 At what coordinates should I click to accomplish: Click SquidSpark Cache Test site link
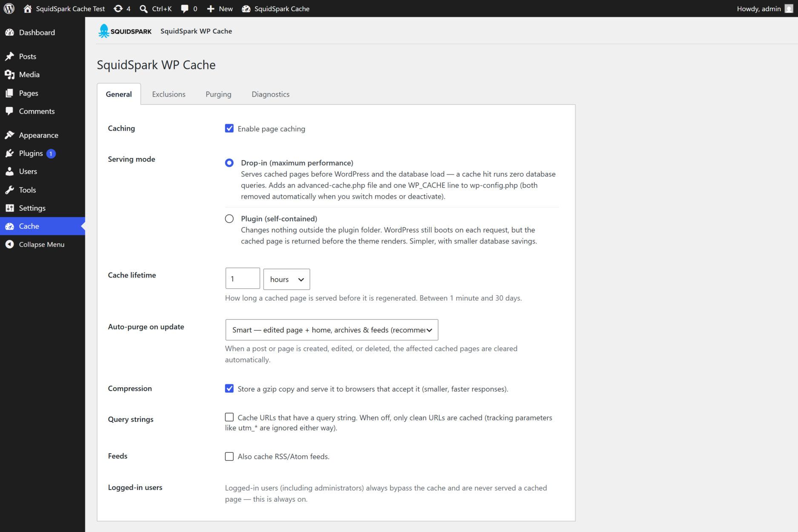coord(70,9)
